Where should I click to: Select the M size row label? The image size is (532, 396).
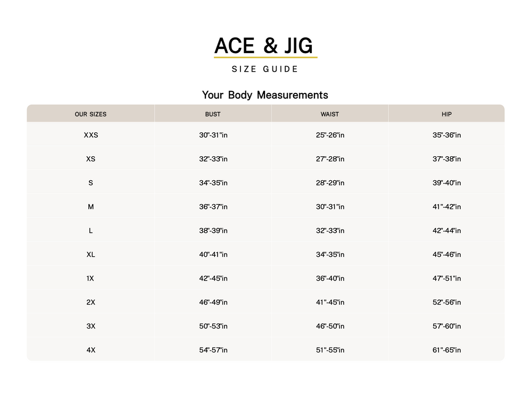click(x=91, y=207)
